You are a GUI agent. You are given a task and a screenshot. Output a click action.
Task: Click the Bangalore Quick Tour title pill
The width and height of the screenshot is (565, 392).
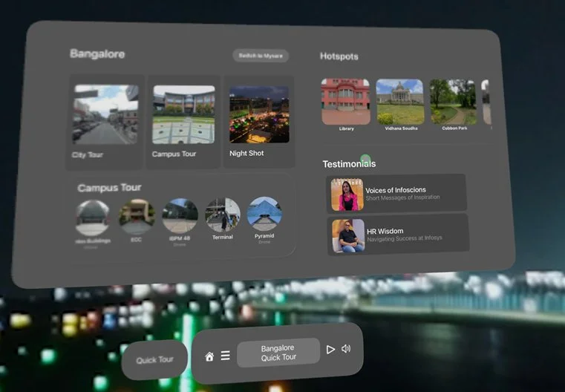(278, 353)
